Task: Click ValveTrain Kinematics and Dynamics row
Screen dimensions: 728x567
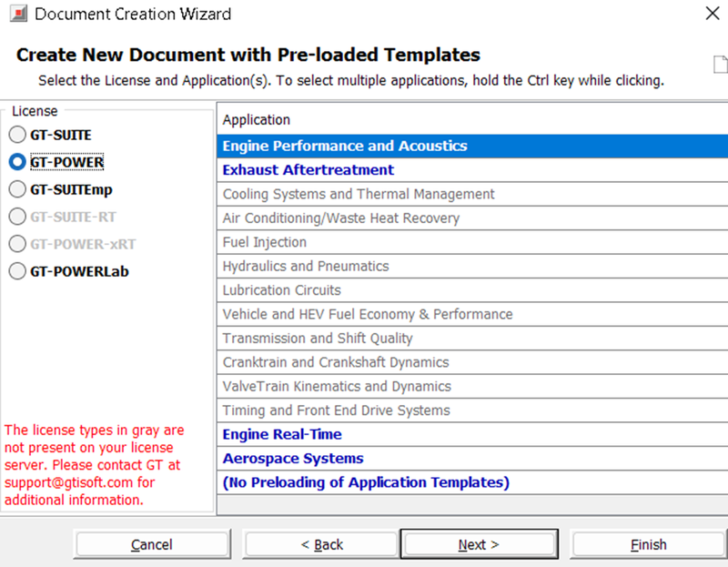Action: point(472,387)
